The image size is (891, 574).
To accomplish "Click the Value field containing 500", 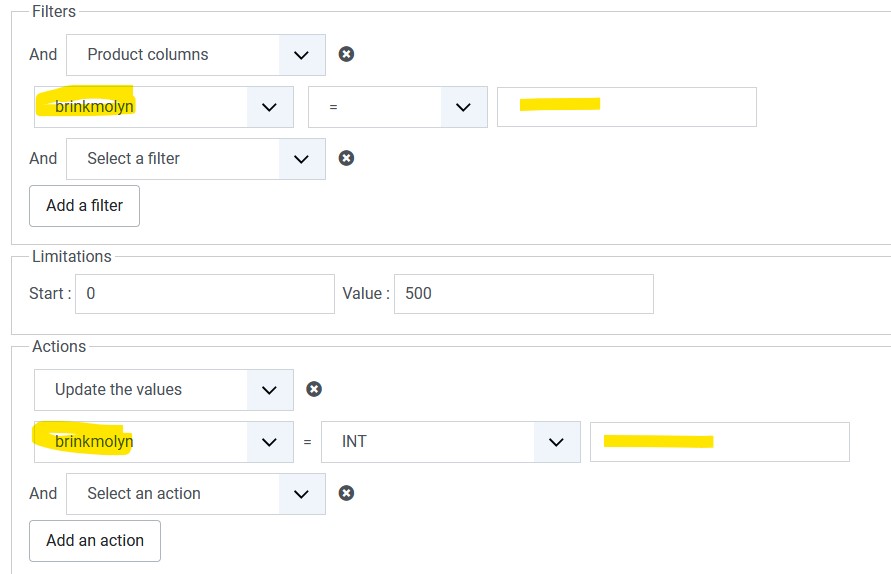I will point(523,294).
